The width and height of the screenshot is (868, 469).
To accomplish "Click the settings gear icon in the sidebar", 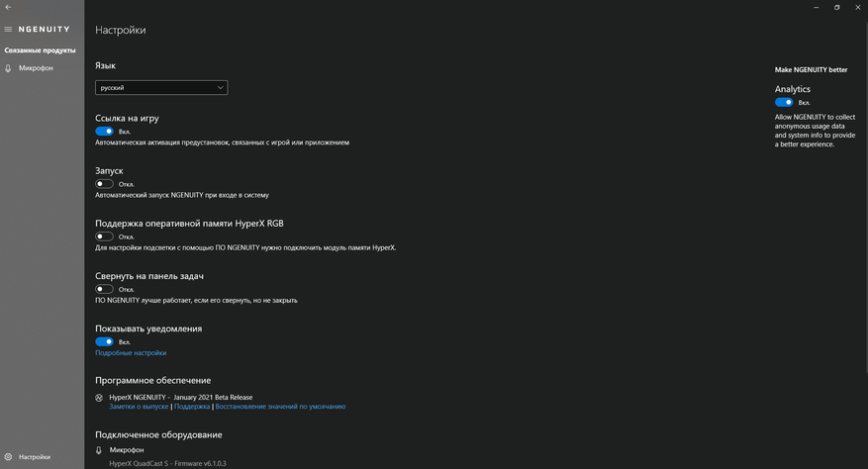I will pyautogui.click(x=8, y=457).
